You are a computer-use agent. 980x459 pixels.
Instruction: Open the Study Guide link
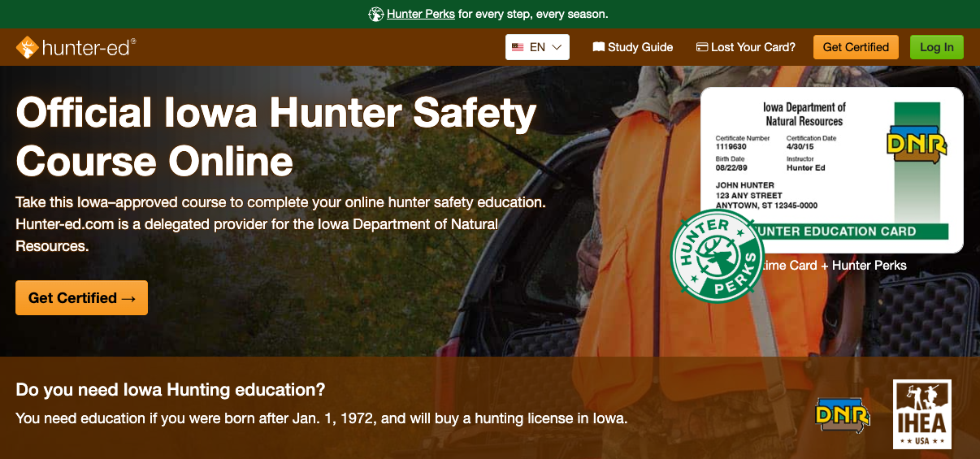633,47
